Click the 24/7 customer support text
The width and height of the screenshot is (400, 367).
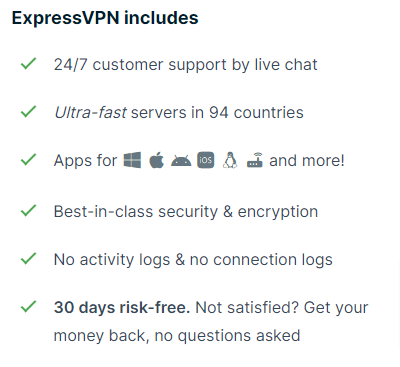pos(186,65)
